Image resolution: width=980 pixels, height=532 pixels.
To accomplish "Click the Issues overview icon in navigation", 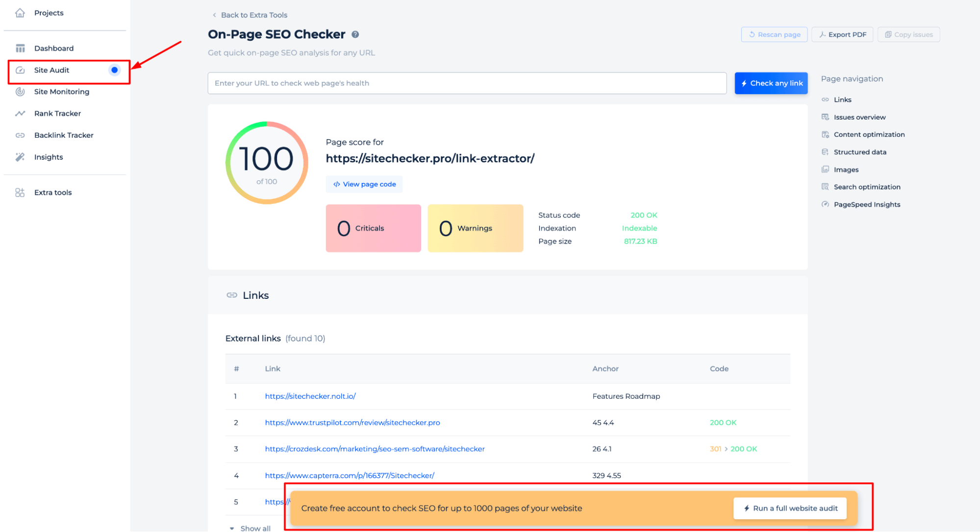I will coord(825,117).
